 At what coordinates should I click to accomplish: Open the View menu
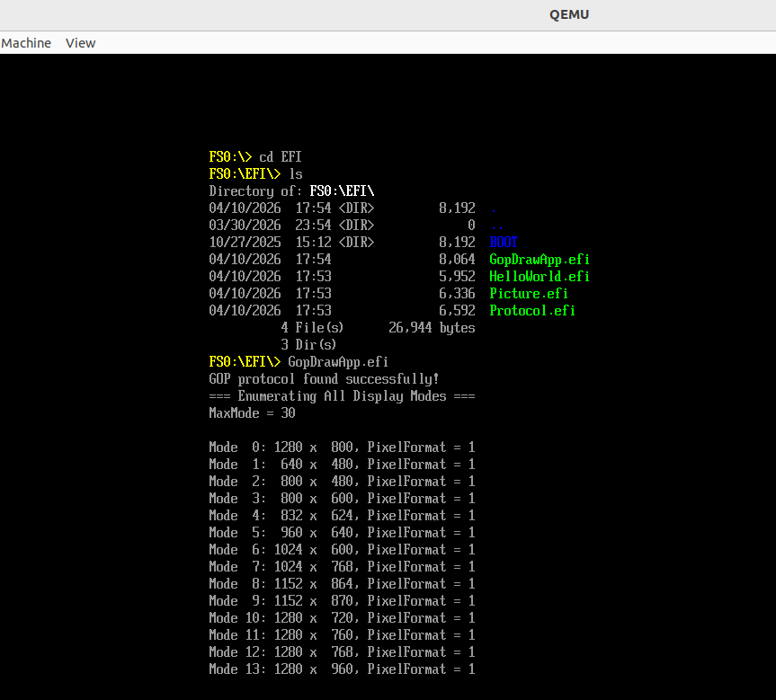pyautogui.click(x=80, y=43)
